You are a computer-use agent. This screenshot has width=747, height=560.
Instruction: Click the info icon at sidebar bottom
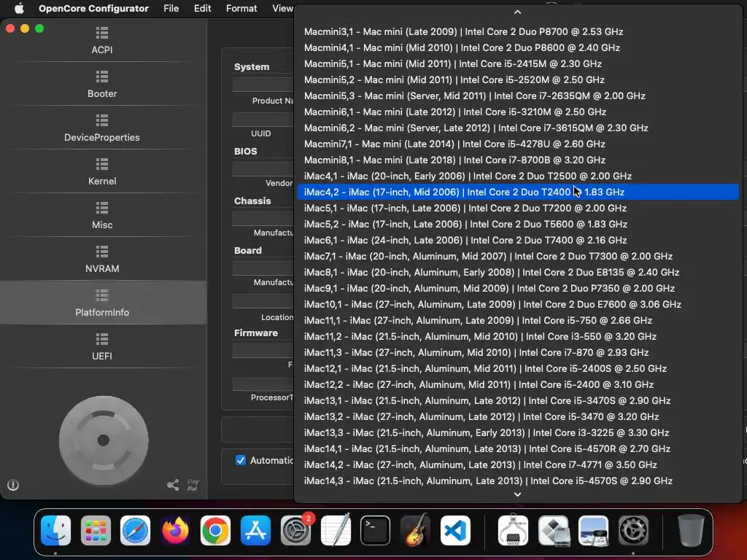point(13,485)
